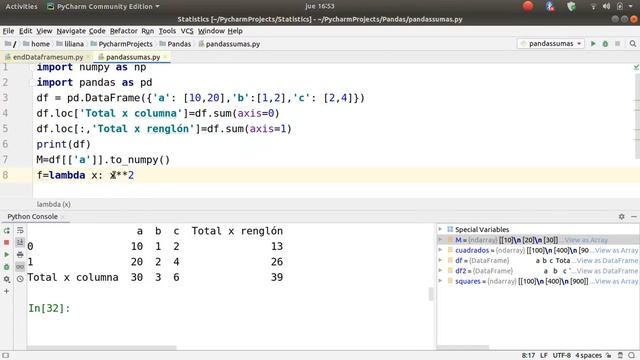
Task: Click home breadcrumb in navigation bar
Action: pyautogui.click(x=36, y=44)
